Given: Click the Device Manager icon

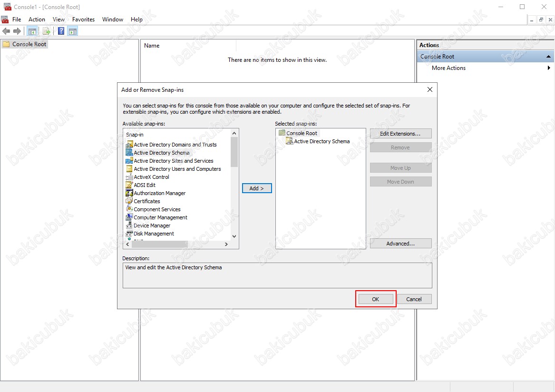Looking at the screenshot, I should click(129, 225).
